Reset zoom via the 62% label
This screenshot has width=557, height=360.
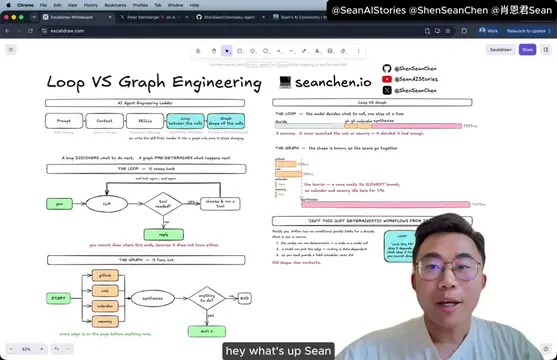pos(26,349)
